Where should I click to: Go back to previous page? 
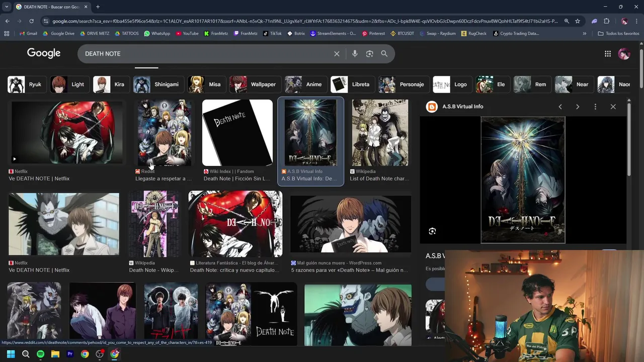(x=7, y=21)
